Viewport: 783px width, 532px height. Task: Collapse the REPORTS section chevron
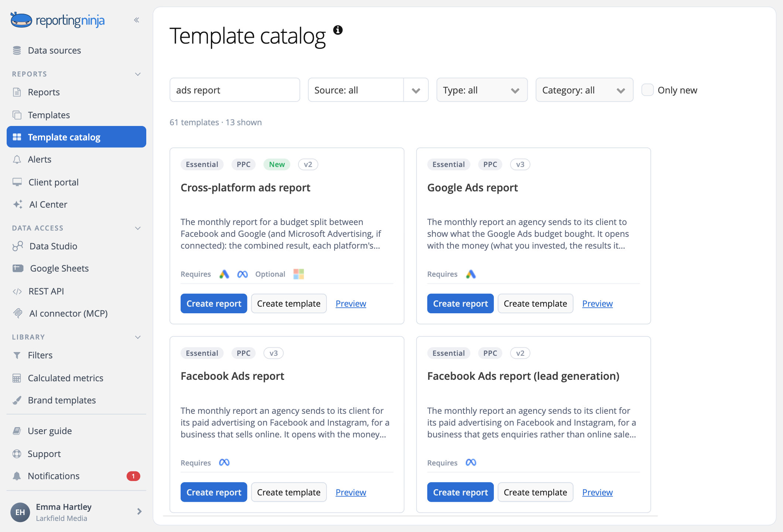(138, 74)
